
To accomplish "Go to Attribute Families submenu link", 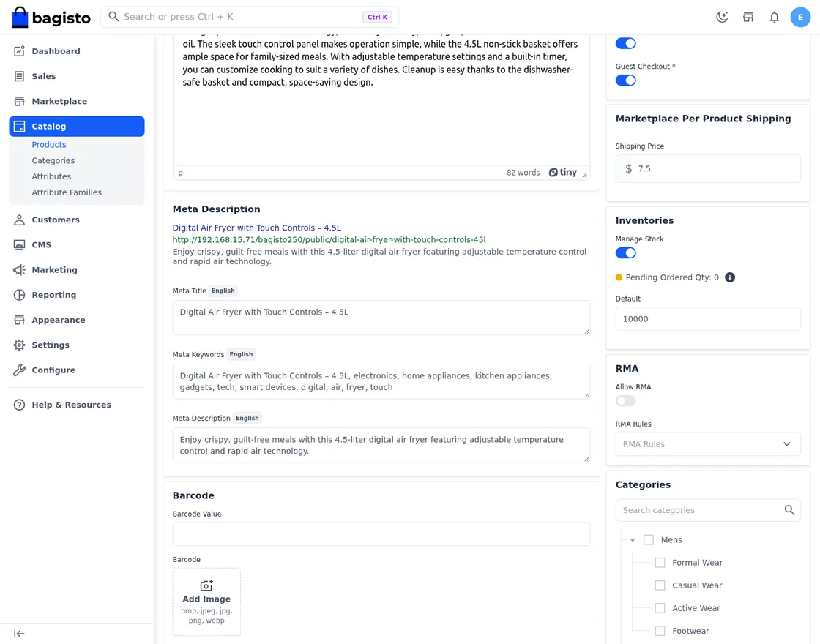I will click(67, 193).
